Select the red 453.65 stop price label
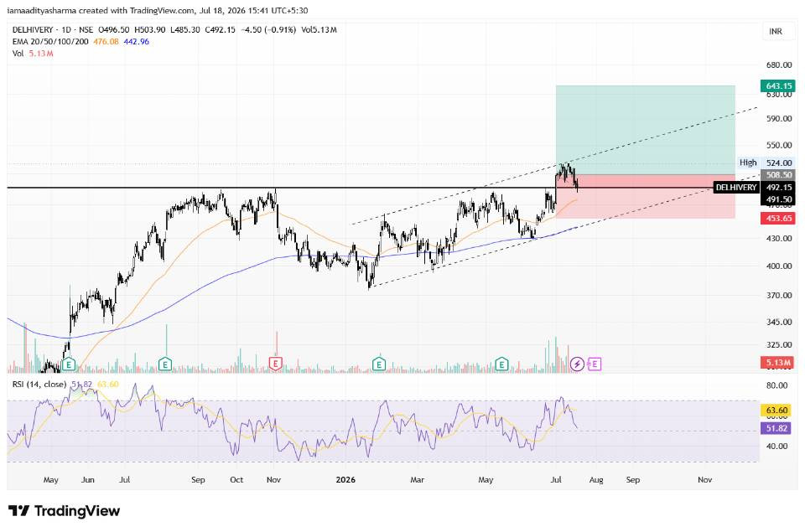The height and width of the screenshot is (532, 805). pyautogui.click(x=778, y=218)
